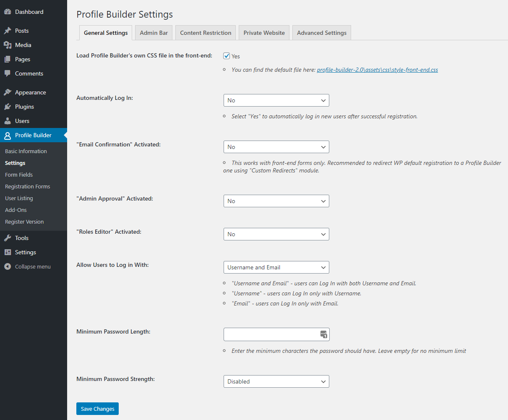
Task: Switch to the Content Restriction tab
Action: [x=206, y=33]
